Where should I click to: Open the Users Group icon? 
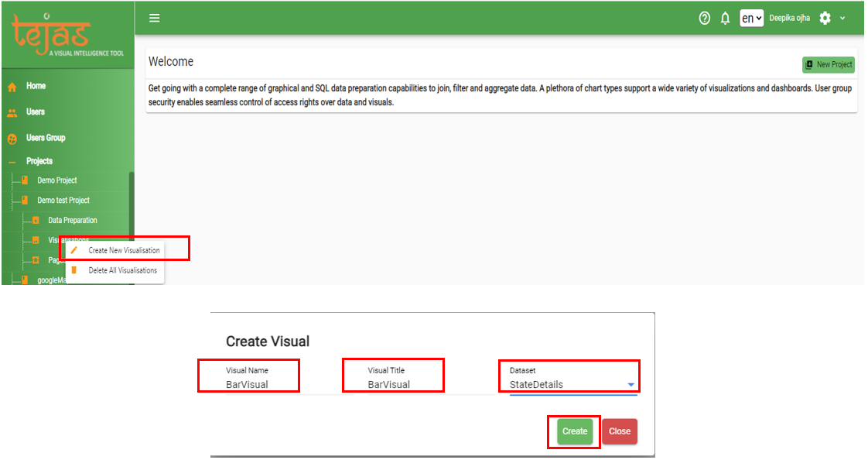[14, 138]
